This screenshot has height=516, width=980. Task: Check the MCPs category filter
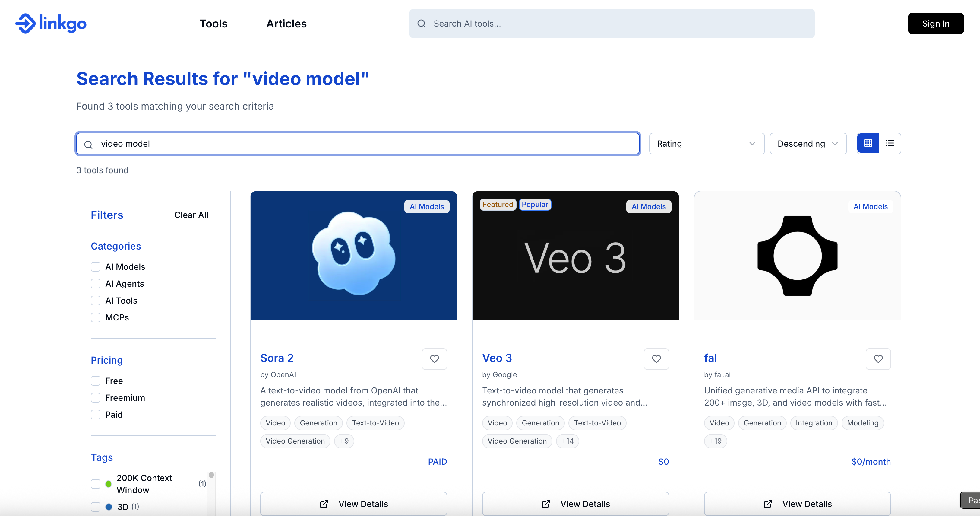click(x=96, y=317)
